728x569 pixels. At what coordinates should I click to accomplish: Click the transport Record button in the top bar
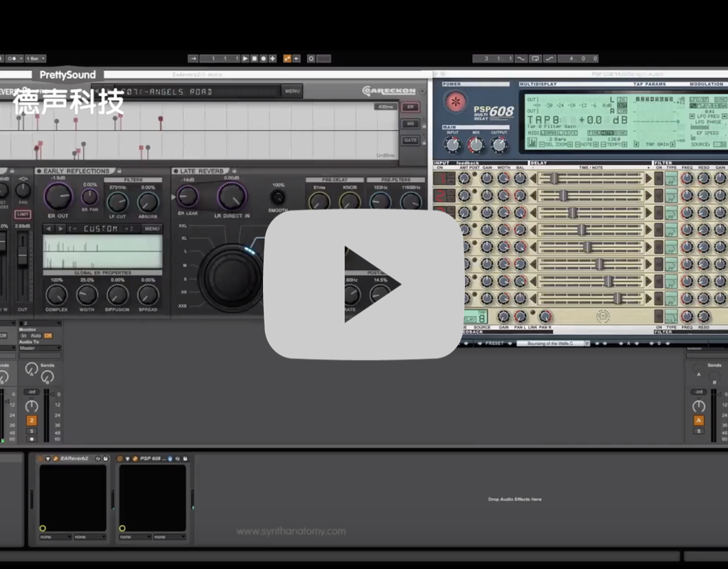tap(263, 58)
